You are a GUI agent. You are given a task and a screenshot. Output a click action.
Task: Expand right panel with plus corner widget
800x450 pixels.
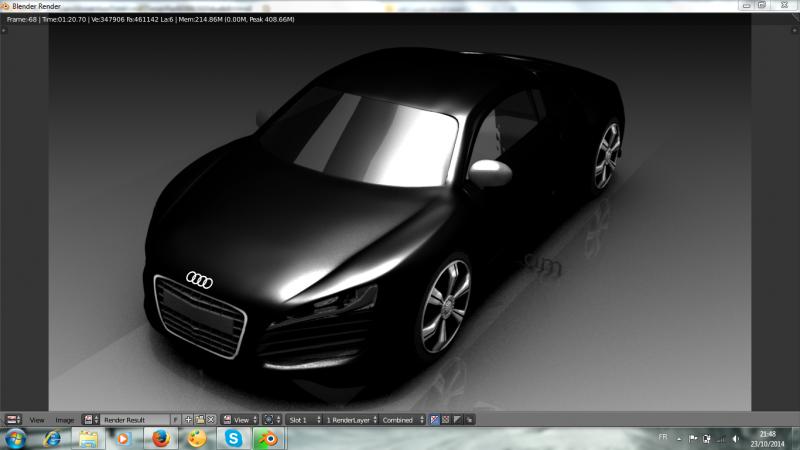(x=794, y=31)
